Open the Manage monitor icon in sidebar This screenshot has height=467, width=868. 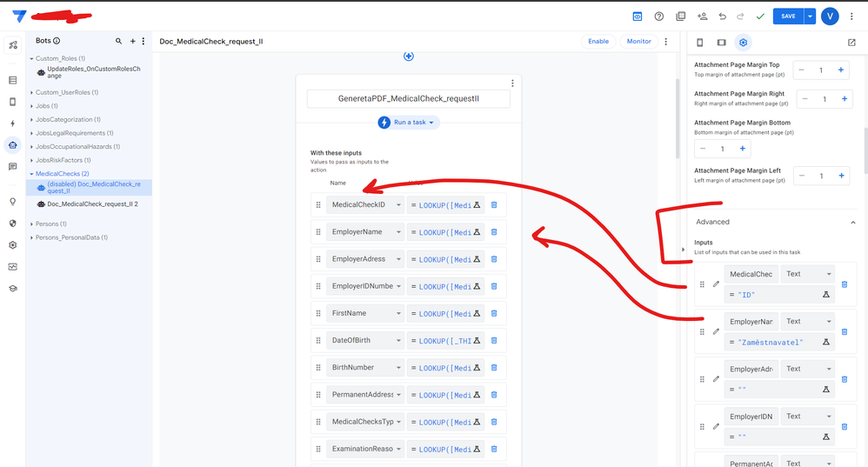pyautogui.click(x=13, y=267)
